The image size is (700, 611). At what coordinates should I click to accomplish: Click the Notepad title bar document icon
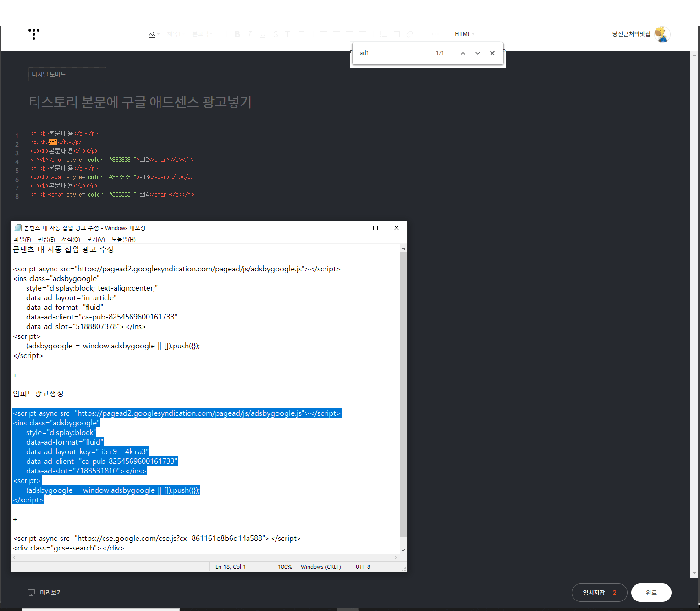click(18, 228)
